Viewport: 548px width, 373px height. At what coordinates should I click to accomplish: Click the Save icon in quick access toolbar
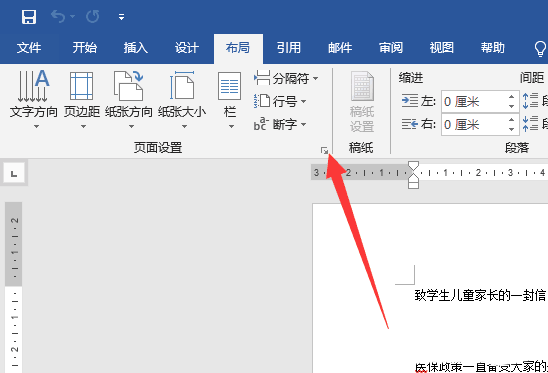coord(29,16)
